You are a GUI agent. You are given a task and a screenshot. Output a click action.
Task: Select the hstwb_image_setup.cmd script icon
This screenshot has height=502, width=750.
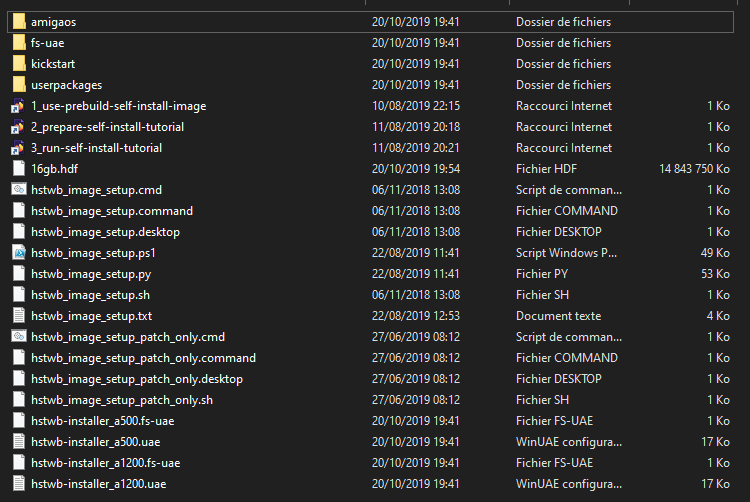pos(19,189)
